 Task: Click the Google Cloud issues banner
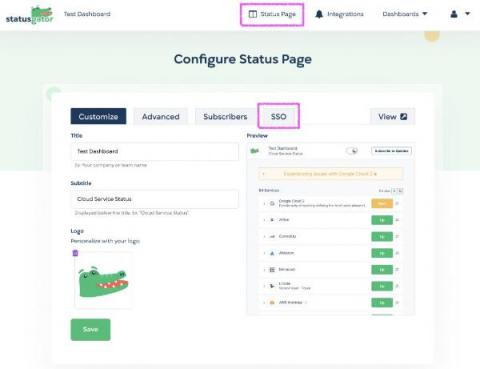331,174
